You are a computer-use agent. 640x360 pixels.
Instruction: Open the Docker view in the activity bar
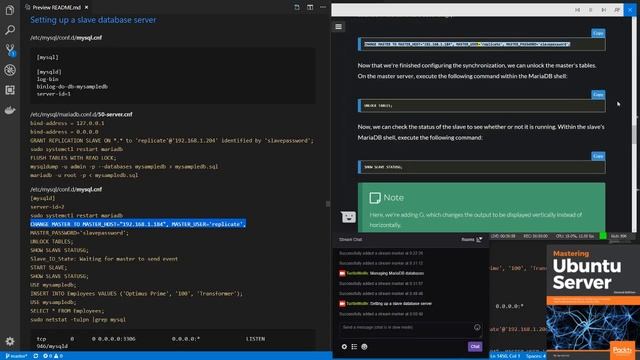10,110
